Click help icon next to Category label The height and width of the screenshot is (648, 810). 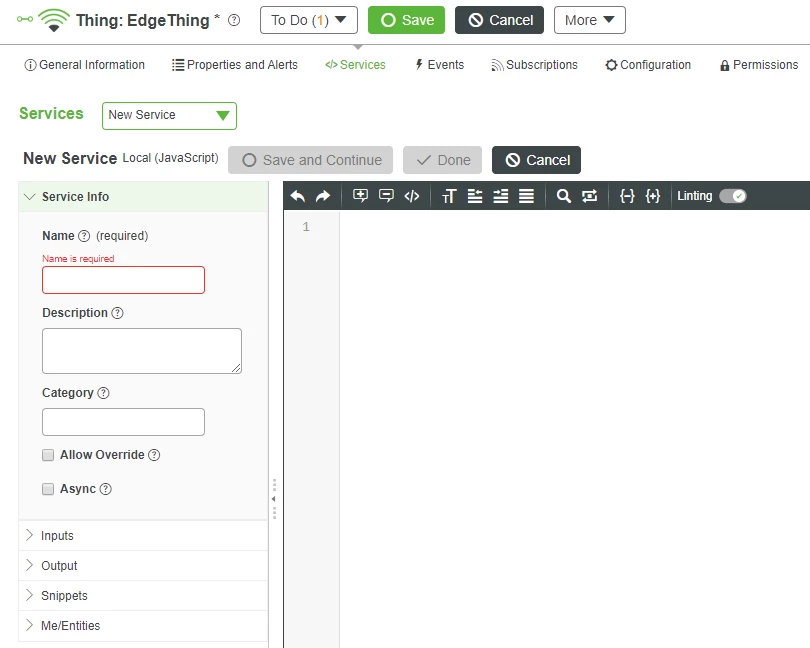[103, 393]
